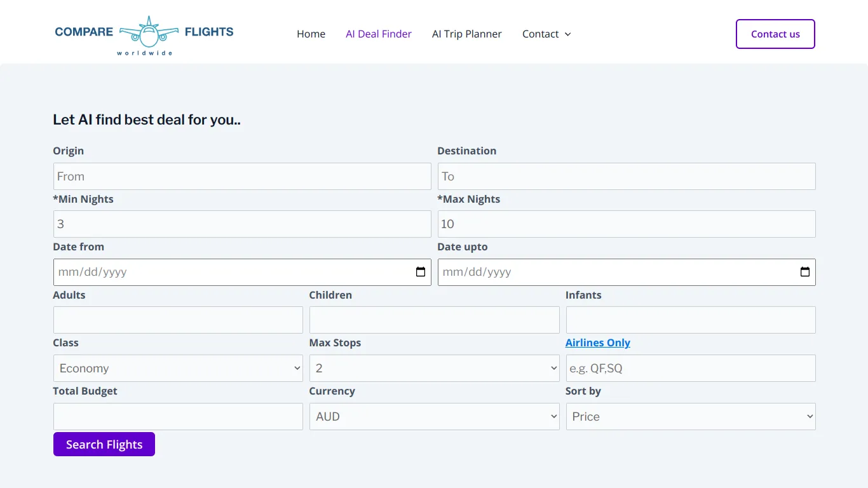Viewport: 868px width, 488px height.
Task: Select the Min Nights field containing 3
Action: (x=241, y=224)
